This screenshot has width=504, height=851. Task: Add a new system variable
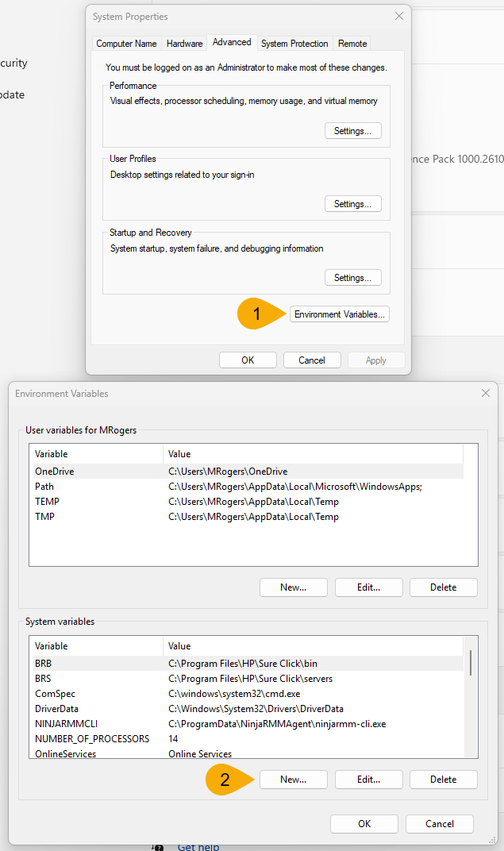tap(293, 780)
